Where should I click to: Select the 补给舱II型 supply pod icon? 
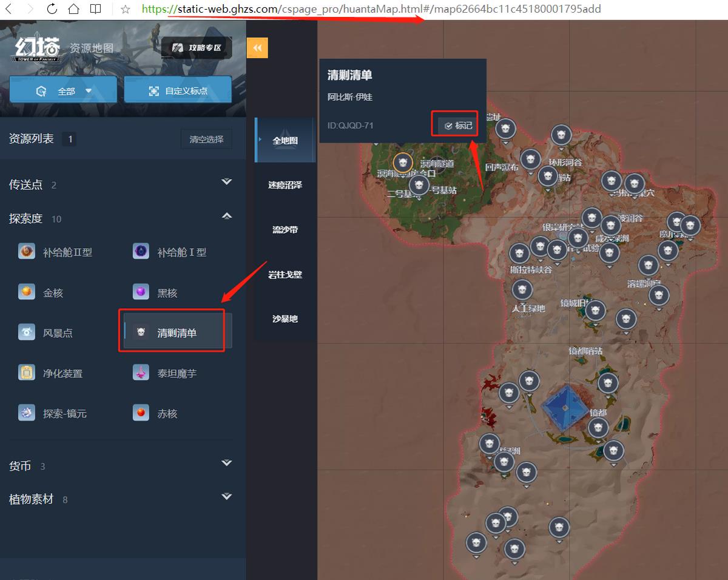click(x=27, y=252)
